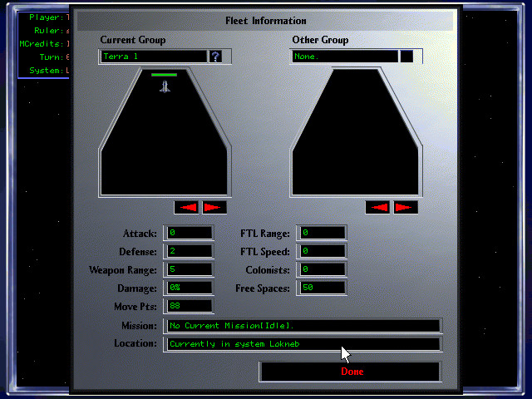Click the Damage value 0% field
The height and width of the screenshot is (399, 532).
pos(189,288)
